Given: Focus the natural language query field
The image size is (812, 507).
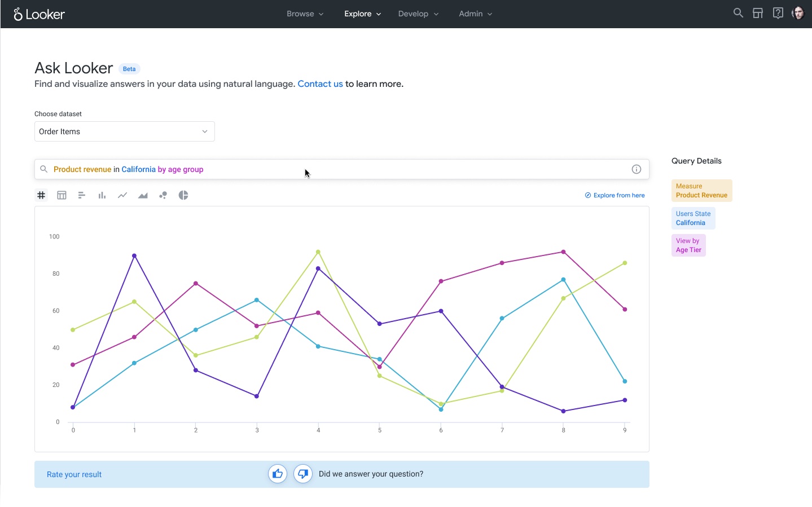Looking at the screenshot, I should pos(342,169).
